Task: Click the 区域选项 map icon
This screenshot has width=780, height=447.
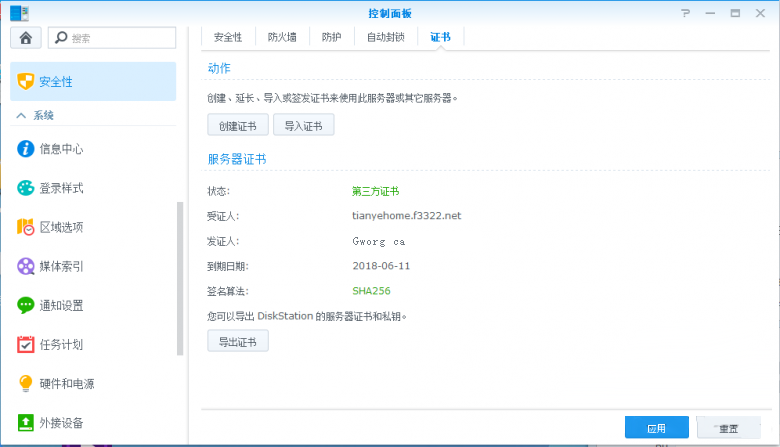Action: click(25, 227)
